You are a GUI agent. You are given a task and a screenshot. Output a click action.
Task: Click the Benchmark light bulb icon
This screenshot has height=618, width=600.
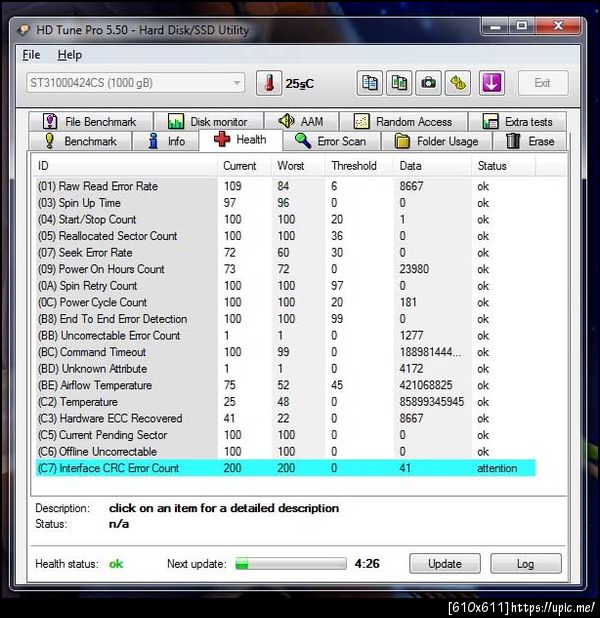pos(50,141)
